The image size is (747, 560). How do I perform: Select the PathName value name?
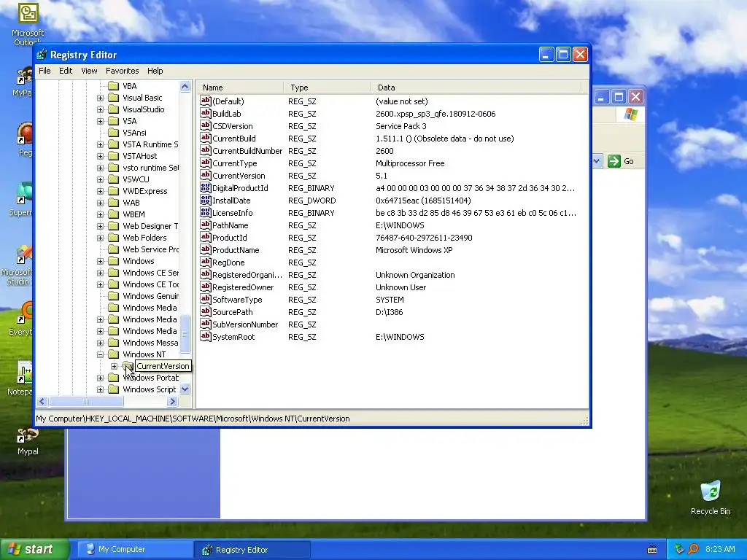(x=230, y=225)
